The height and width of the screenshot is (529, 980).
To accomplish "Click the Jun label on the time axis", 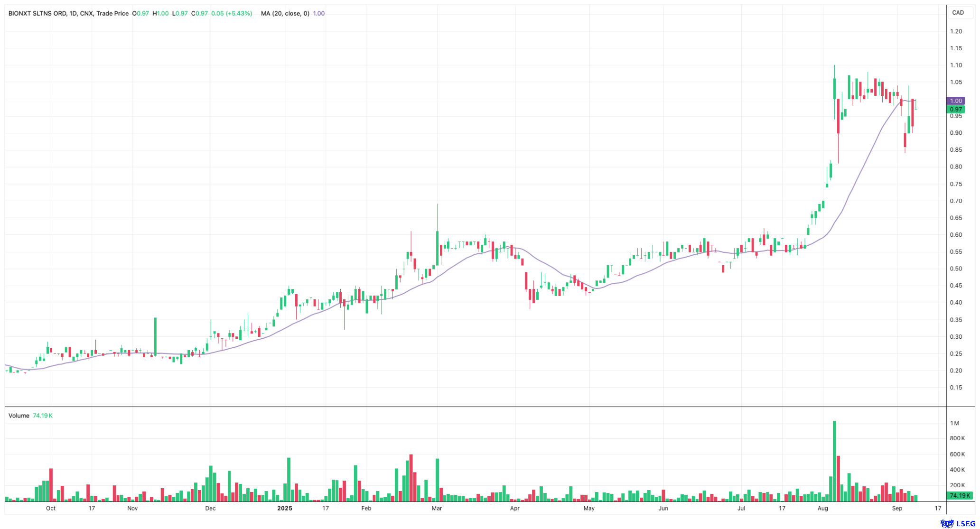I will (x=663, y=508).
